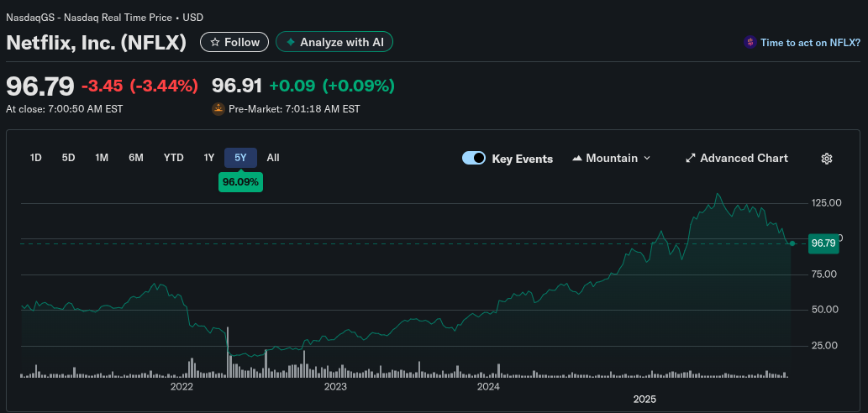Viewport: 868px width, 413px height.
Task: Click the 50.00 y-axis price label
Action: pos(825,310)
